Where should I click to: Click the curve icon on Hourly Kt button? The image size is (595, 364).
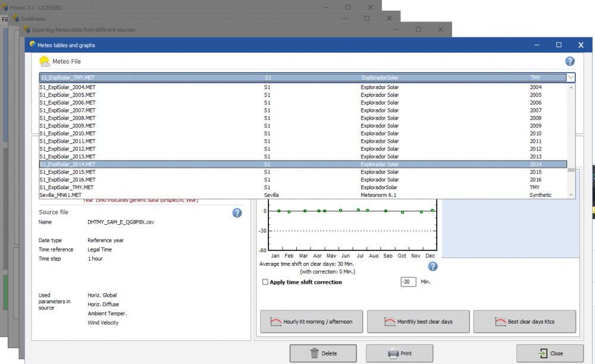(276, 322)
